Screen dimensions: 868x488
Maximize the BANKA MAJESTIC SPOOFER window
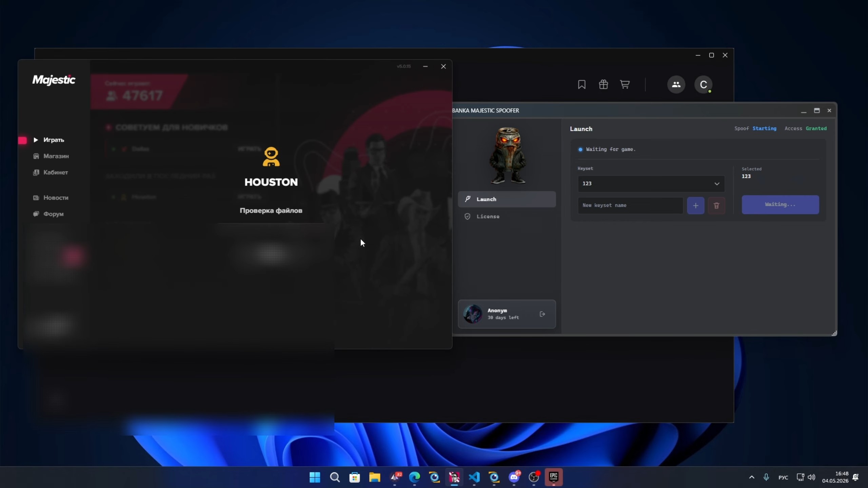817,110
